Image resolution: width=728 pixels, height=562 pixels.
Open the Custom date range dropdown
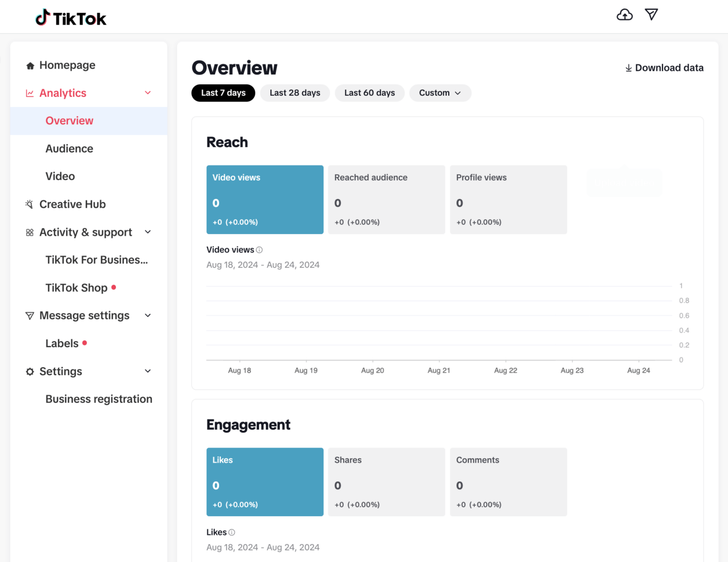pyautogui.click(x=440, y=93)
